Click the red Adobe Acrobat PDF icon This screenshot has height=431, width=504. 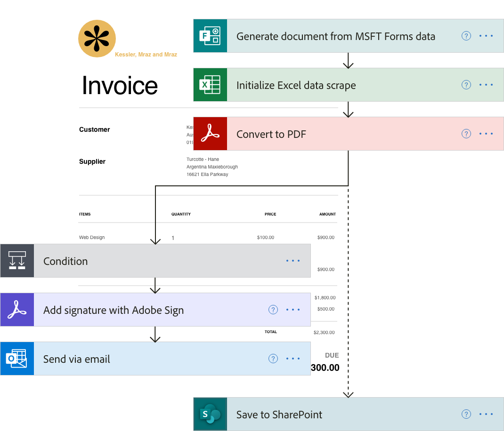point(210,134)
